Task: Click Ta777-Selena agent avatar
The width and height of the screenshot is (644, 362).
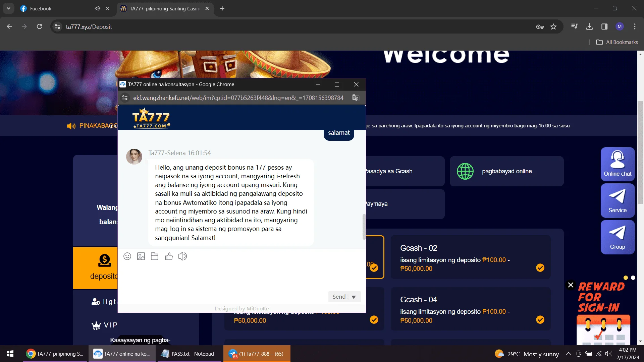Action: coord(134,157)
